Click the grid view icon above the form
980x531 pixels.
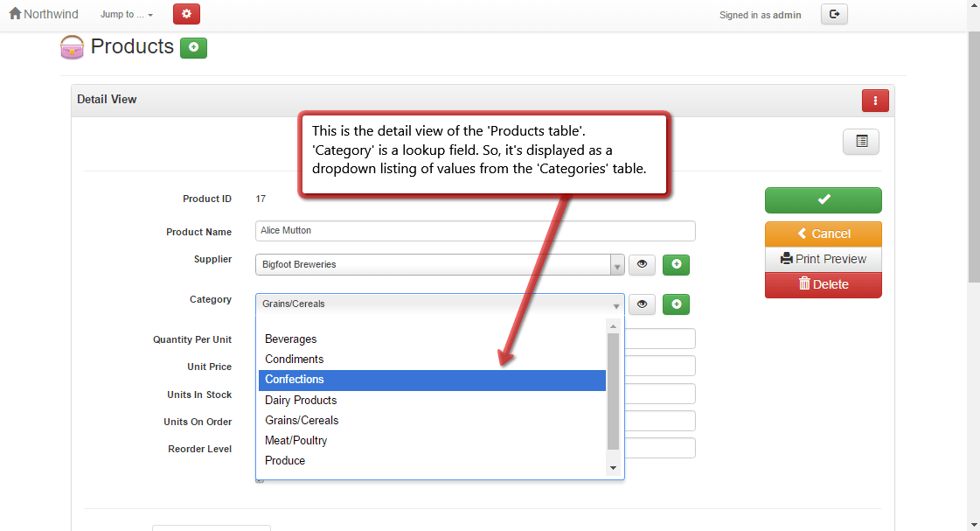coord(860,141)
